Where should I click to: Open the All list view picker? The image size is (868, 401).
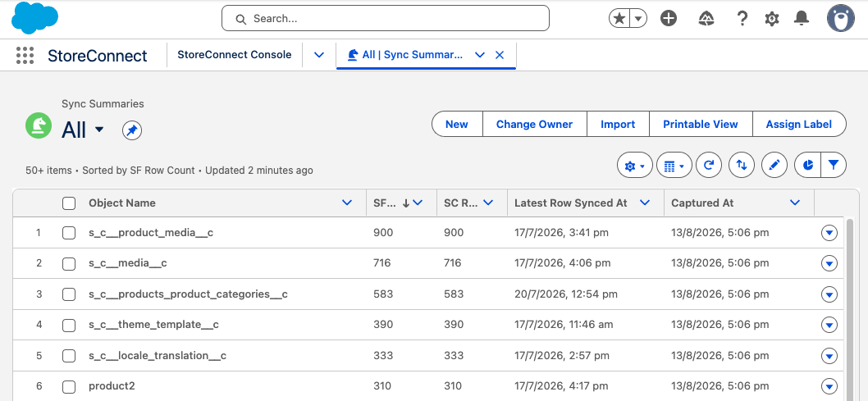click(x=83, y=130)
